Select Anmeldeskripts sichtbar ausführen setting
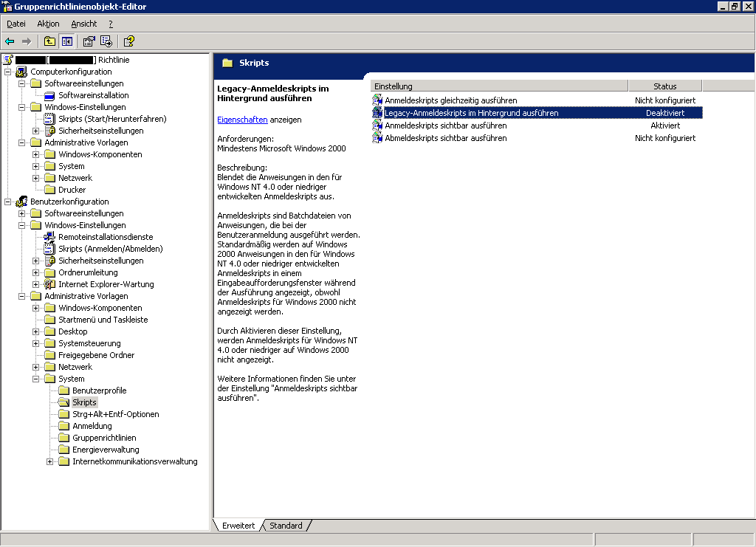756x547 pixels. tap(445, 125)
